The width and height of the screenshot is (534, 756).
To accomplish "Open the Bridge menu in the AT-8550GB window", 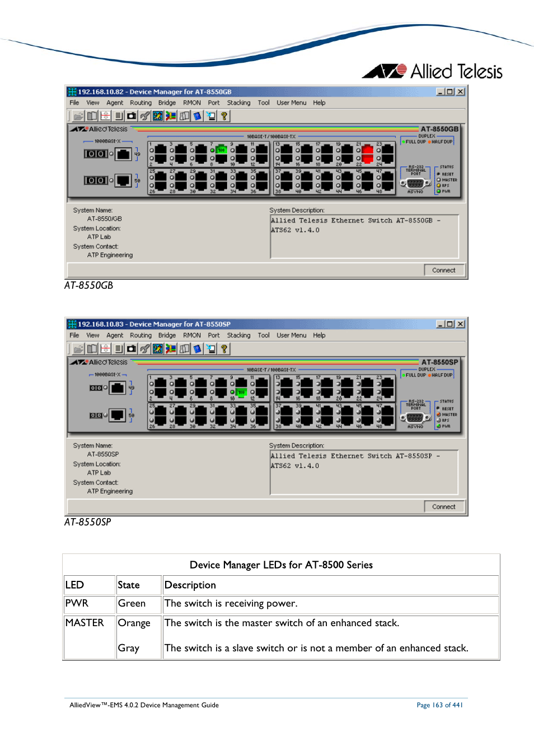I will tap(167, 103).
